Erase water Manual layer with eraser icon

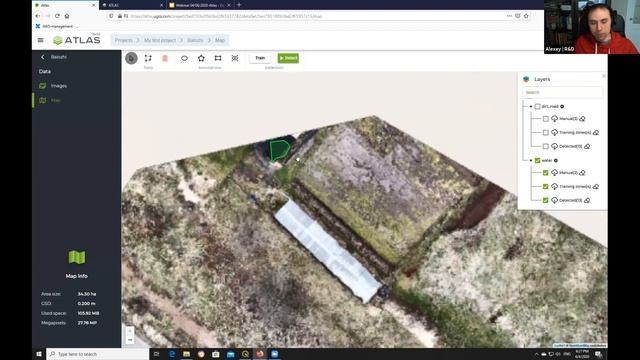(582, 173)
